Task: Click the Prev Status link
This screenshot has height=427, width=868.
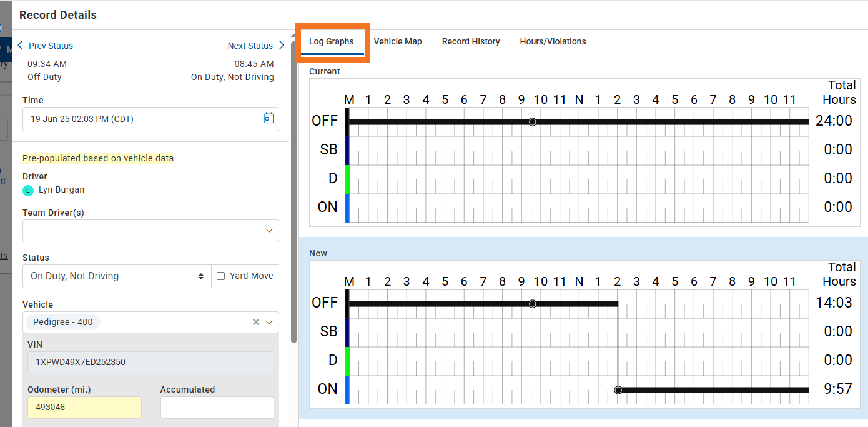Action: pyautogui.click(x=51, y=46)
